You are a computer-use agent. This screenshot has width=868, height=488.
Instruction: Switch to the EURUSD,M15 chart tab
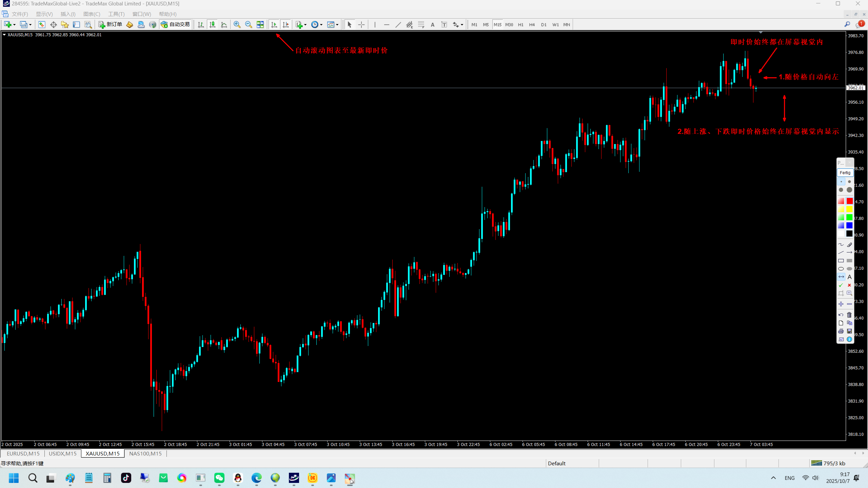tap(23, 453)
